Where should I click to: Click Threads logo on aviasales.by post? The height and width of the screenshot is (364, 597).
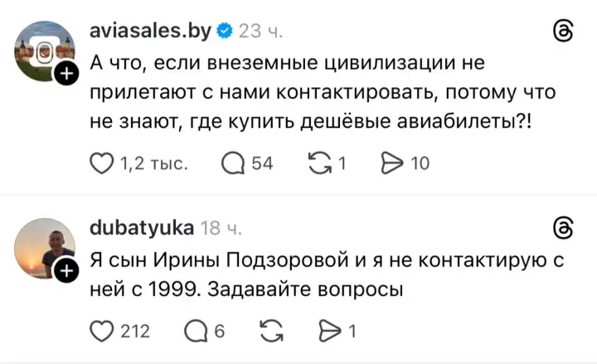[563, 32]
